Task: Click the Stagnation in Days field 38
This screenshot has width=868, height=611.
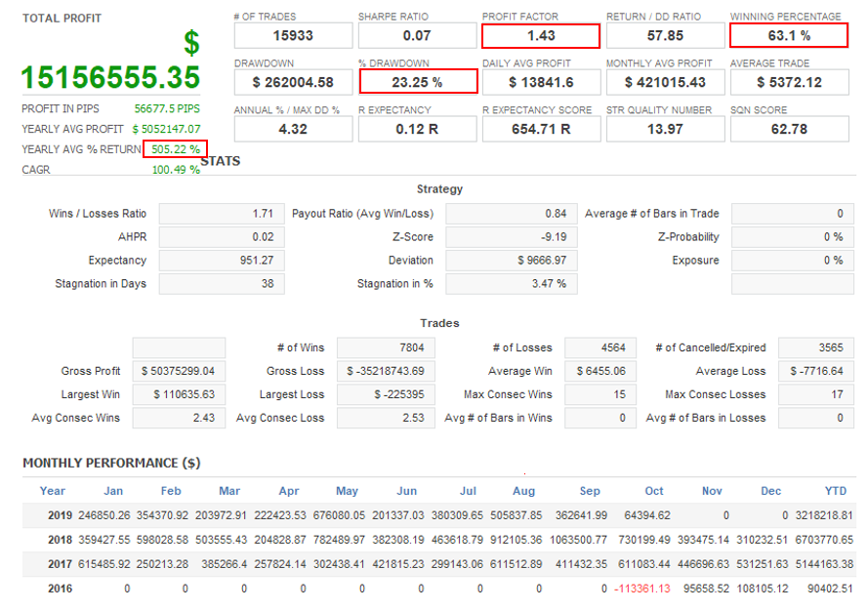Action: tap(222, 283)
